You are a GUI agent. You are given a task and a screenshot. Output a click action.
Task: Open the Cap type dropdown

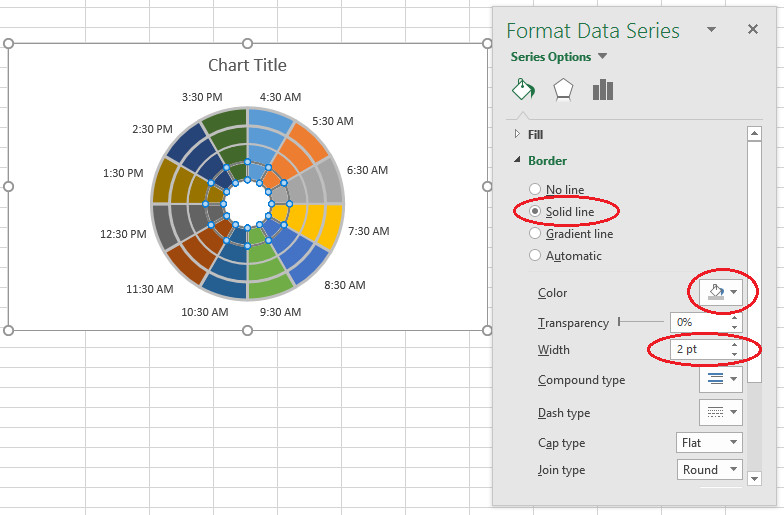click(709, 442)
